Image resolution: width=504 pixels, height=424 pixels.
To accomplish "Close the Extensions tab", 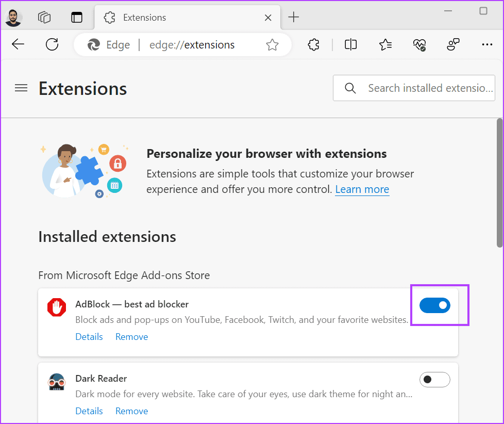I will 268,18.
